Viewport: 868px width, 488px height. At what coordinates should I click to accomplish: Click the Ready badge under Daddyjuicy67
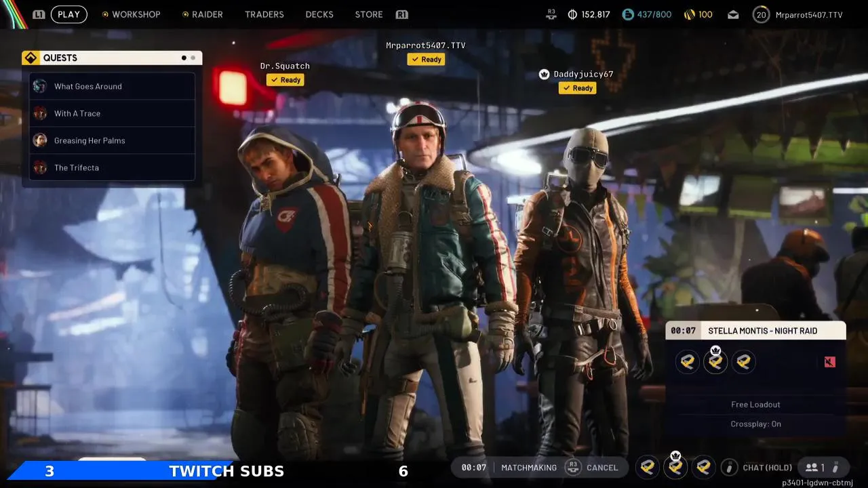pyautogui.click(x=577, y=88)
